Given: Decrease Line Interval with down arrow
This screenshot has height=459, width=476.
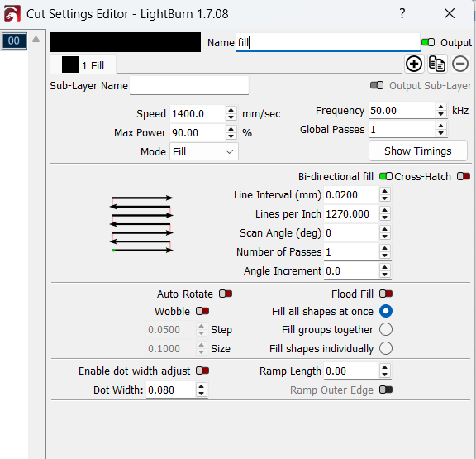Looking at the screenshot, I should [384, 198].
